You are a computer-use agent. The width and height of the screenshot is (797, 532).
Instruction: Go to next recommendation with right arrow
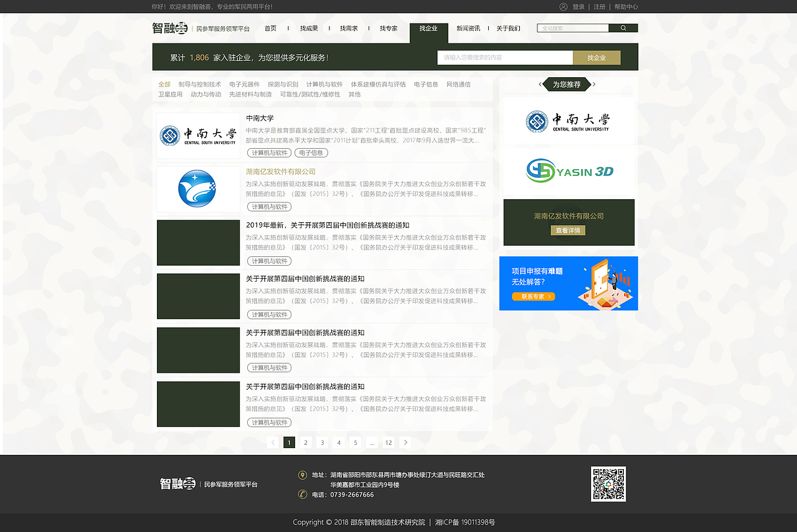coord(594,85)
